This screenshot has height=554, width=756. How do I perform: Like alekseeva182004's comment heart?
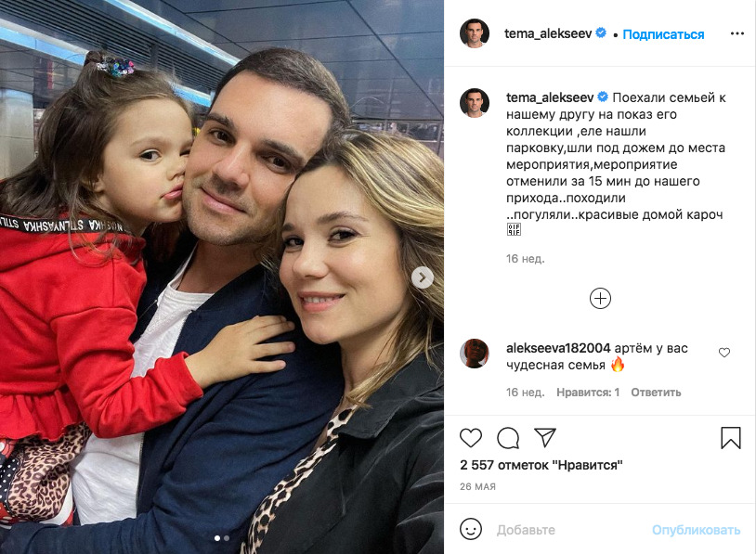tap(724, 353)
